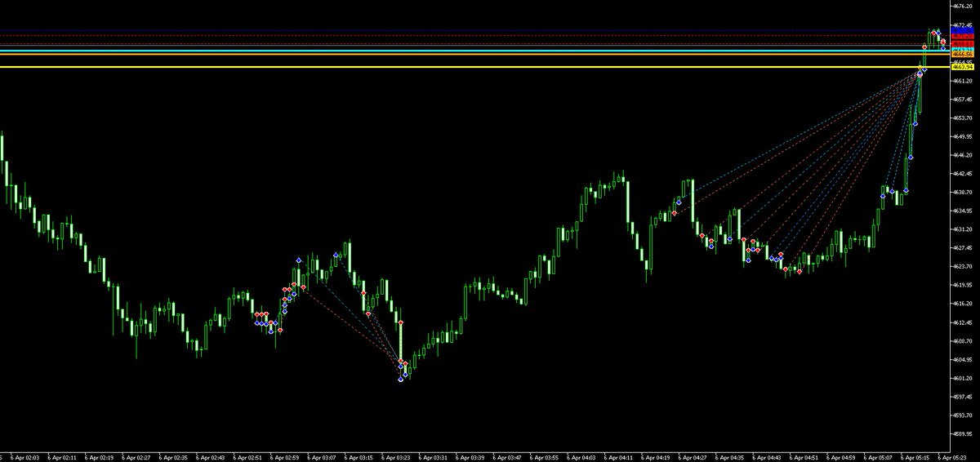Select the cyan horizontal price line
This screenshot has width=980, height=462.
click(474, 51)
